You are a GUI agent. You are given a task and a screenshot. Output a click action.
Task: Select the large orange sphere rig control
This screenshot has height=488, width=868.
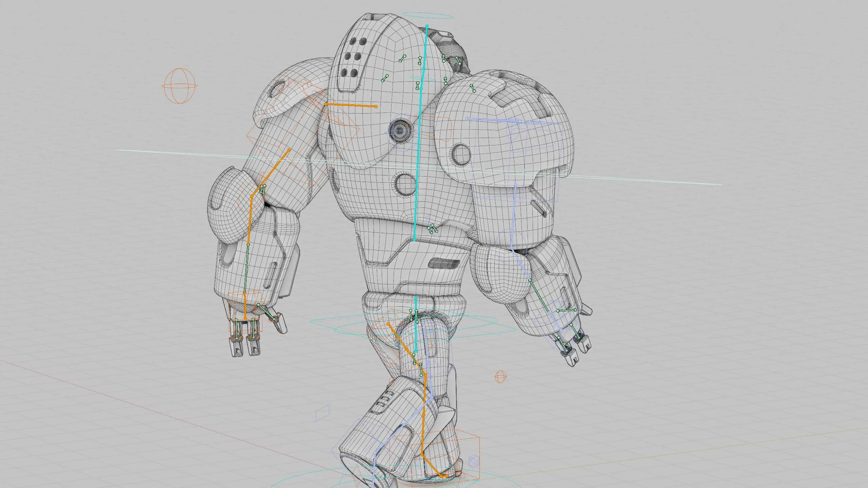[x=179, y=86]
